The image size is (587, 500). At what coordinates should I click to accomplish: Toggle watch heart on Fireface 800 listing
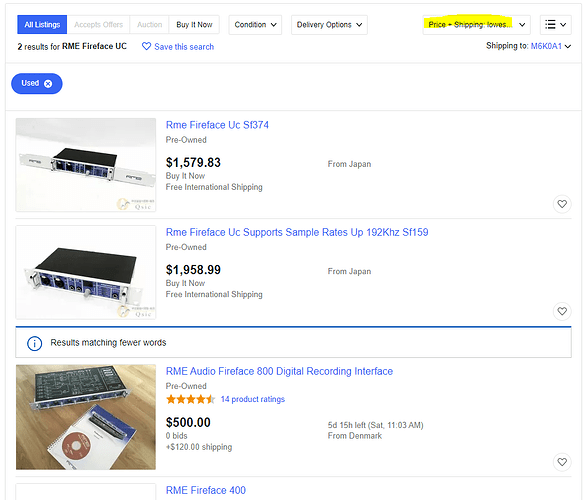pos(562,462)
